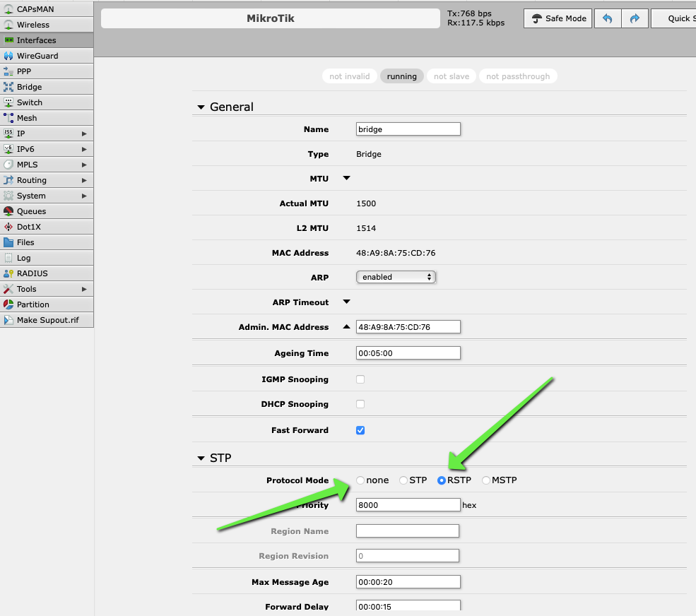This screenshot has height=616, width=696.
Task: Open the Quick Set button
Action: coord(673,18)
